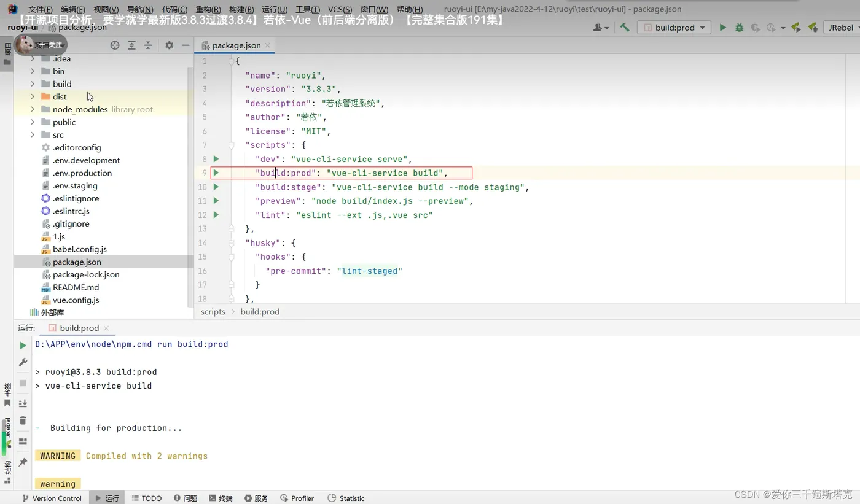Switch to the package.json editor tab
The width and height of the screenshot is (860, 504).
pyautogui.click(x=235, y=45)
